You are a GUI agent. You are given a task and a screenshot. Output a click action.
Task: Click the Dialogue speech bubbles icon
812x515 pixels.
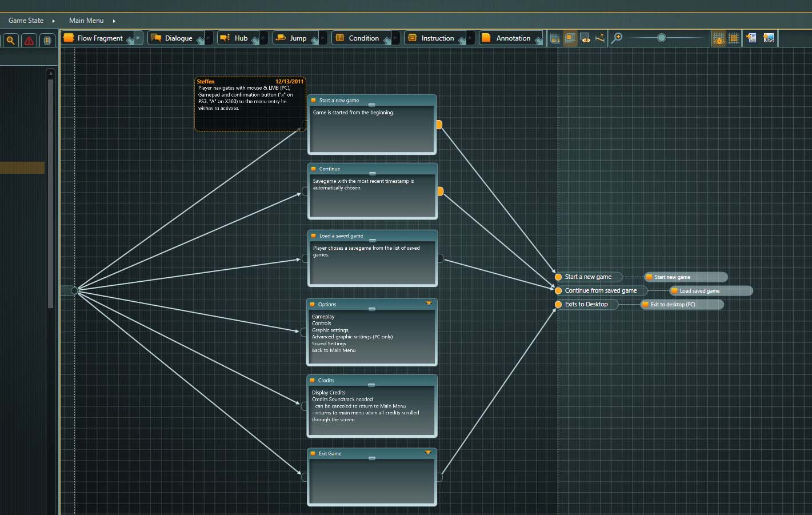[x=155, y=38]
